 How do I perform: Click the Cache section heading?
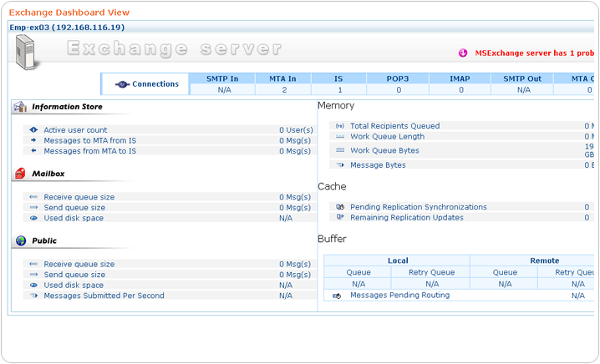pyautogui.click(x=332, y=186)
